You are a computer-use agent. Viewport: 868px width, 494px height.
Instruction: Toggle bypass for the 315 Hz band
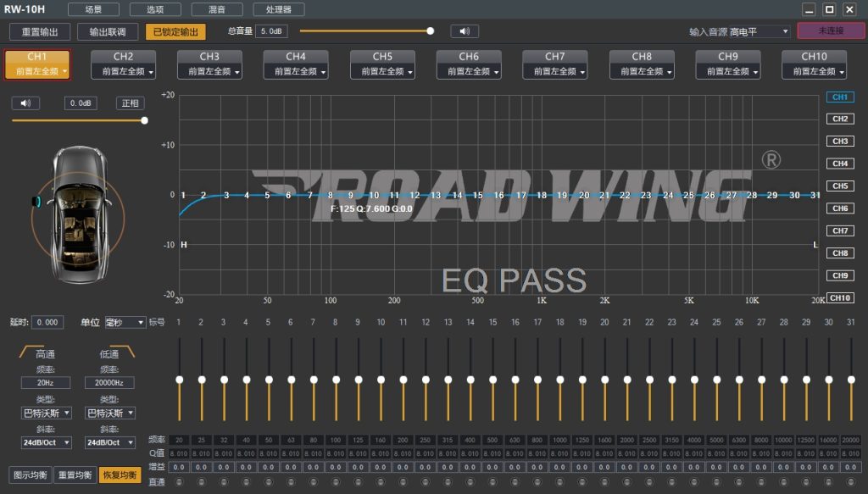click(448, 482)
